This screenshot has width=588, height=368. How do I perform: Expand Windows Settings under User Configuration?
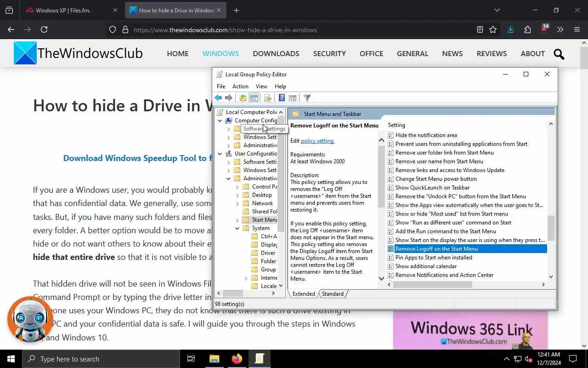click(229, 170)
